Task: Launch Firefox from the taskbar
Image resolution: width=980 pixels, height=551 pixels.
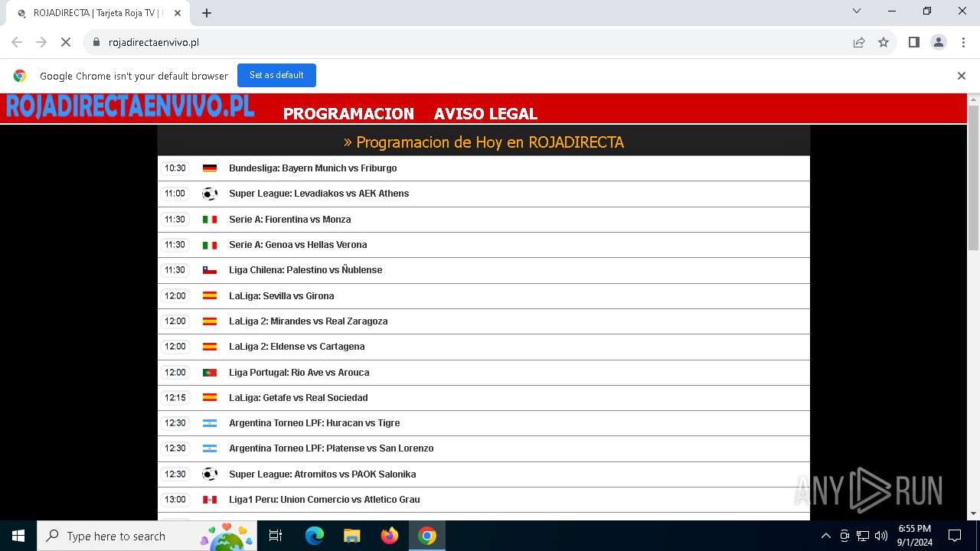Action: click(390, 536)
